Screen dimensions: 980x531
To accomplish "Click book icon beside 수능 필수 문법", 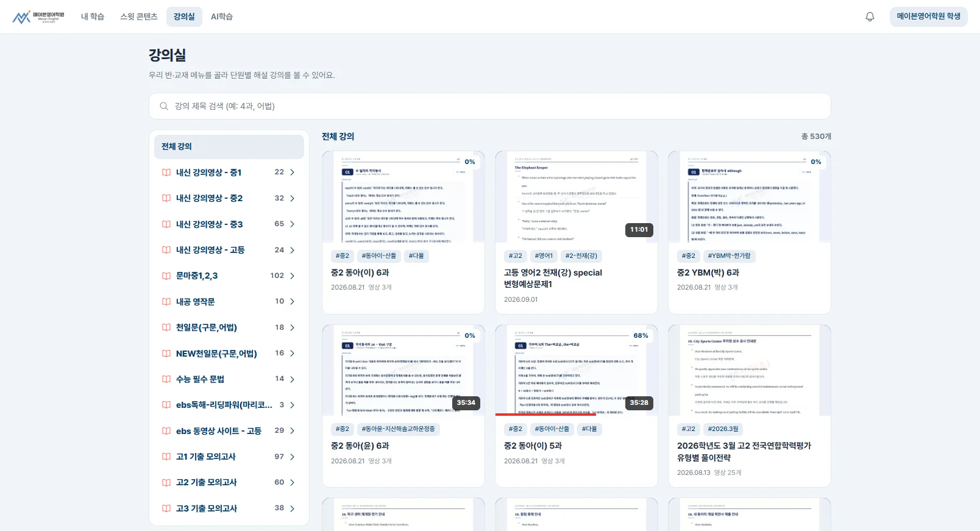I will (166, 379).
